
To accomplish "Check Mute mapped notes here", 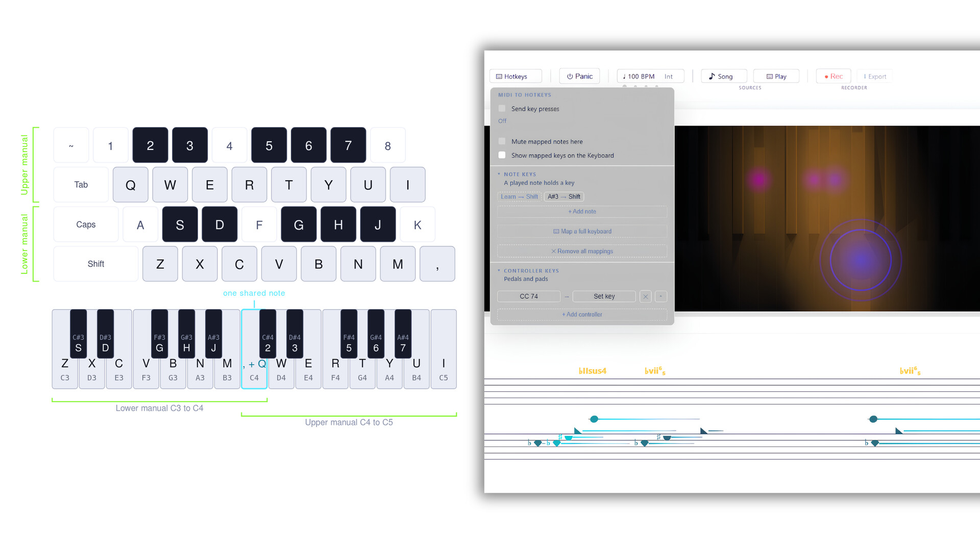I will coord(502,141).
